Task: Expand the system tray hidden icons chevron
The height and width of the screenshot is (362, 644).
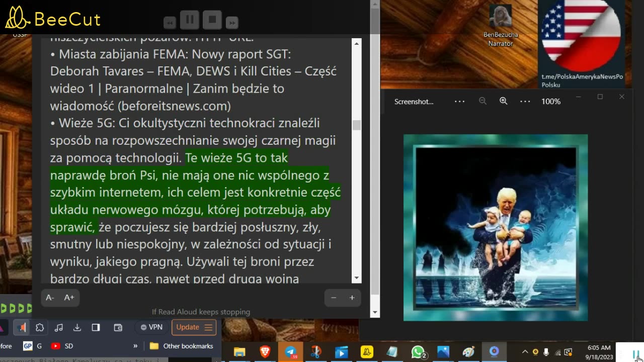Action: coord(525,352)
